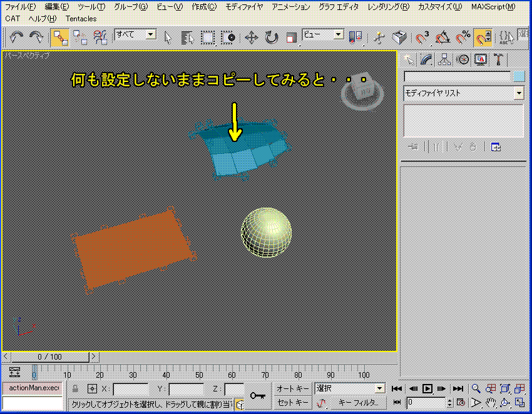The height and width of the screenshot is (414, 532).
Task: Select the Pan View hand tool
Action: click(490, 403)
